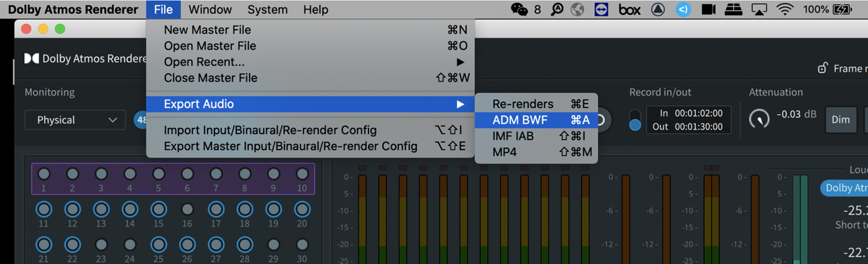
Task: Select Dolby Atmos loudness button
Action: [x=845, y=188]
